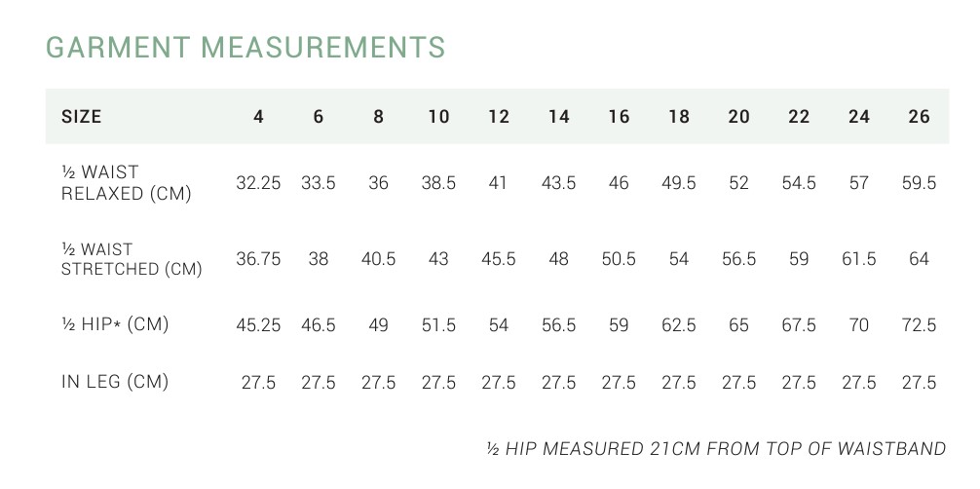Screen dimensions: 980x489
Task: Click the Garment Measurements heading
Action: 245,47
